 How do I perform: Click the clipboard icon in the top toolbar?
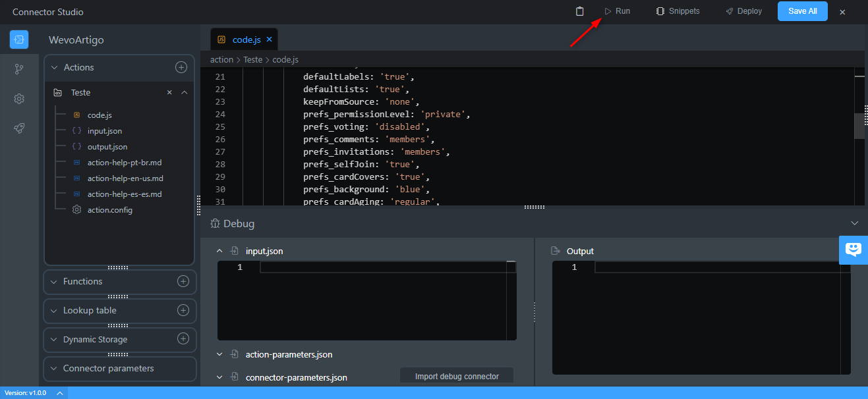581,11
